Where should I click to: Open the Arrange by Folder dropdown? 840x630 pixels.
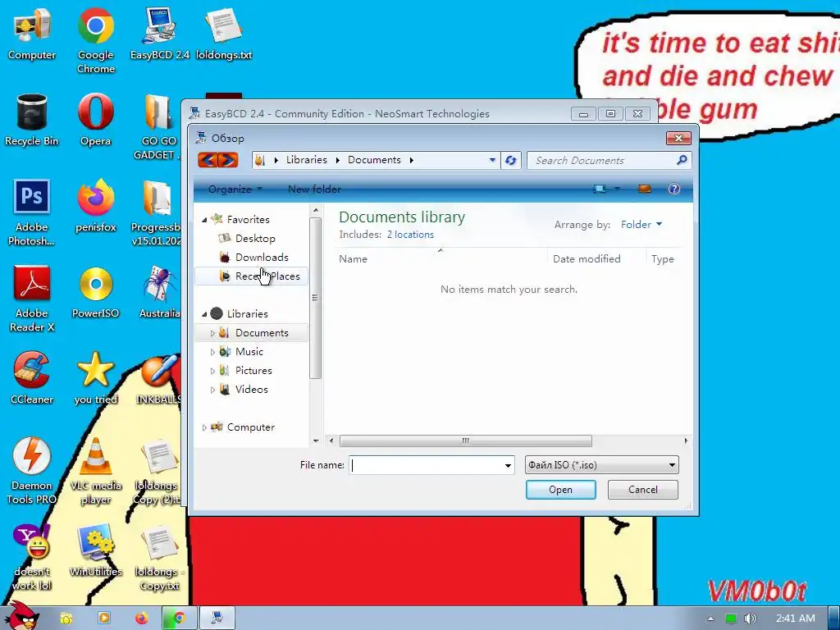[641, 225]
